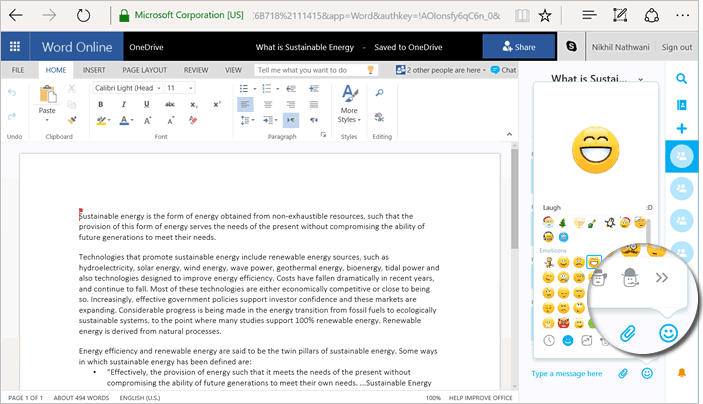Open Paragraph dialog launcher

[x=323, y=135]
